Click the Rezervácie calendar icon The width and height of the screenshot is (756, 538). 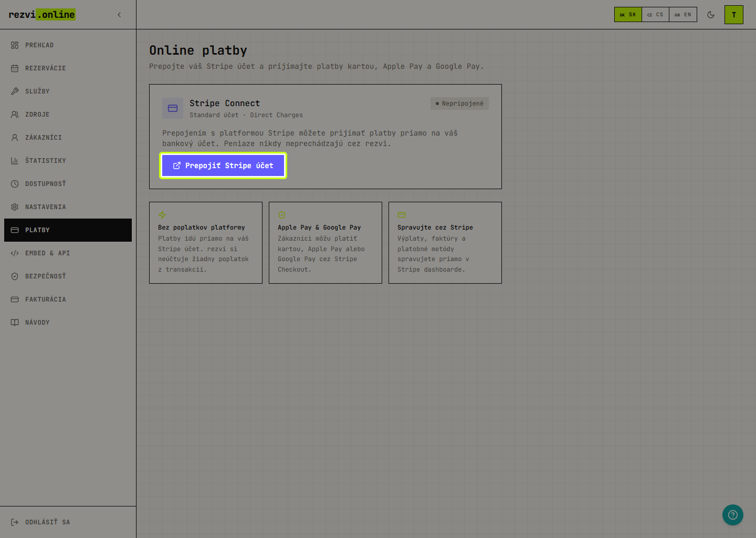point(15,68)
